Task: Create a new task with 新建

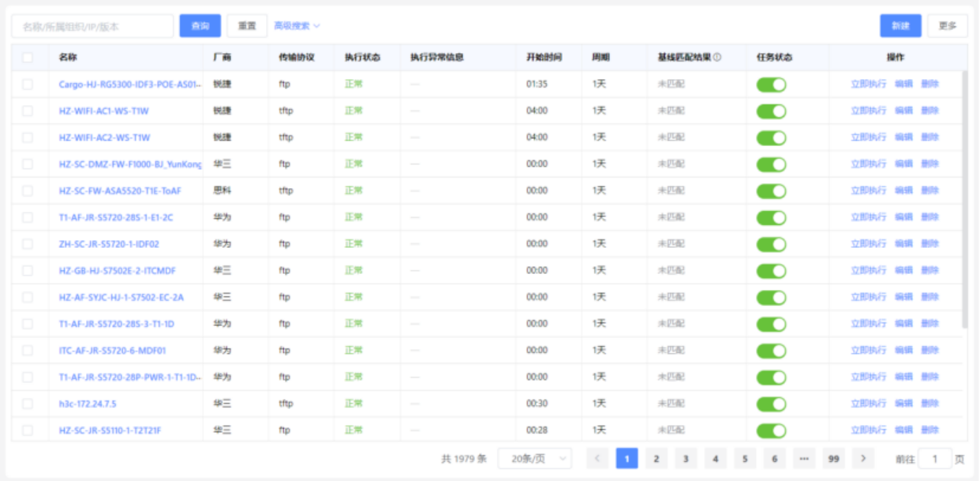Action: (x=900, y=26)
